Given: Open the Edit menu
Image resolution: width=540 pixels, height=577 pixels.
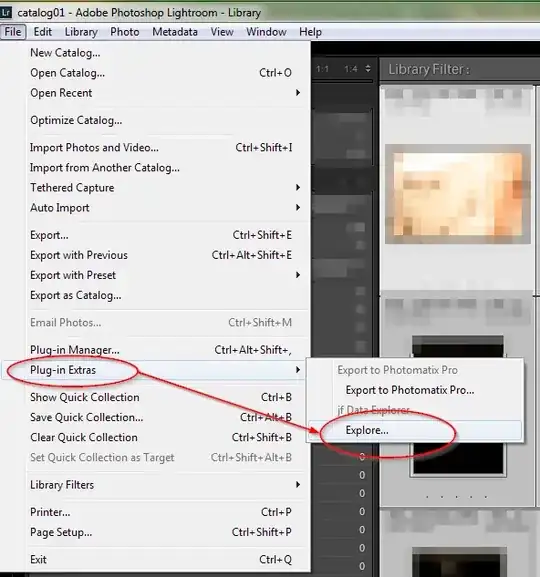Looking at the screenshot, I should click(x=43, y=32).
